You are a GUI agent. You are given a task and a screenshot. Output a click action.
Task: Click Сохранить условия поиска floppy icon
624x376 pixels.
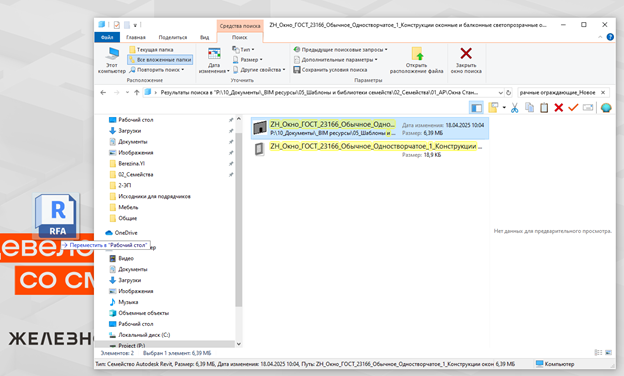tap(296, 70)
